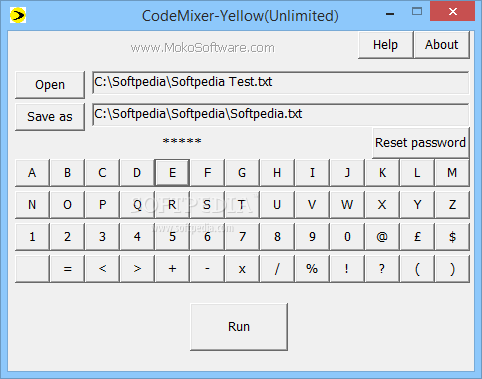482x379 pixels.
Task: Click the D key button
Action: (x=137, y=173)
